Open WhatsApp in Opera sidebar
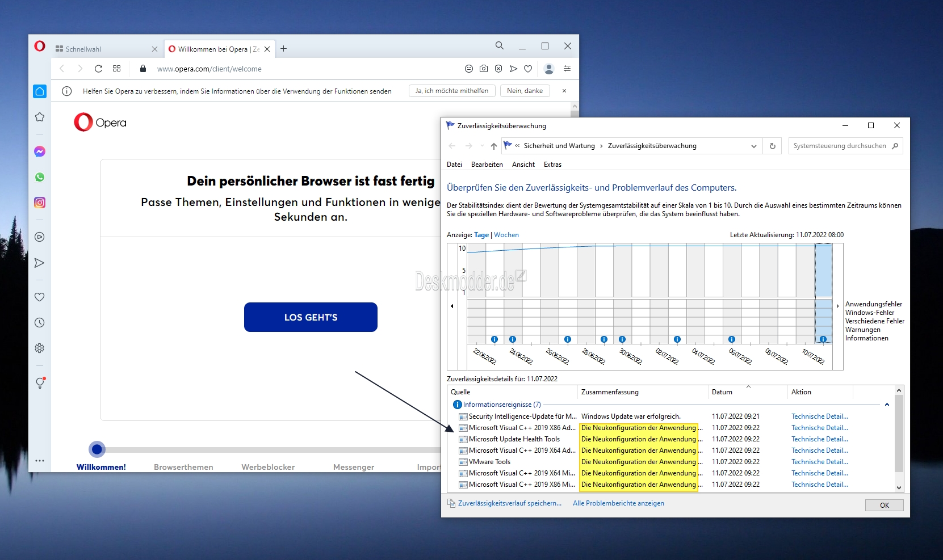This screenshot has height=560, width=943. pyautogui.click(x=40, y=177)
